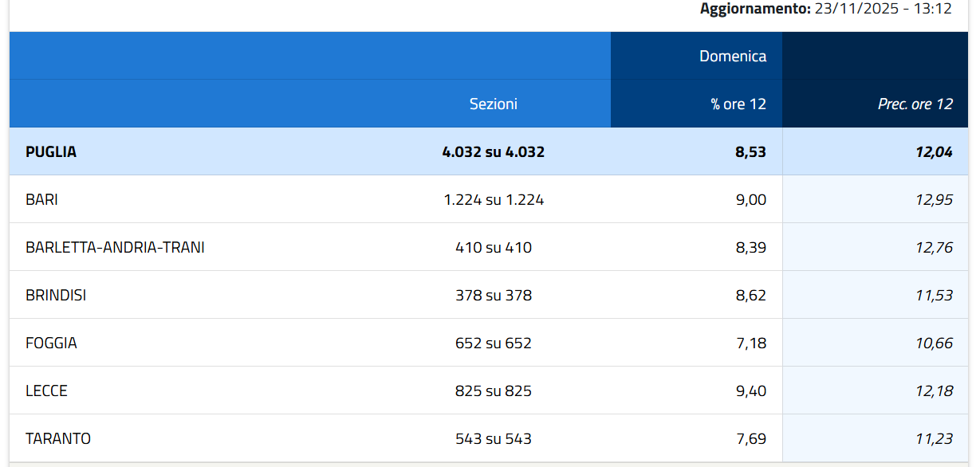Screen dimensions: 980x467
Task: Select the '4.032 su 4.032' sections cell
Action: pyautogui.click(x=493, y=151)
